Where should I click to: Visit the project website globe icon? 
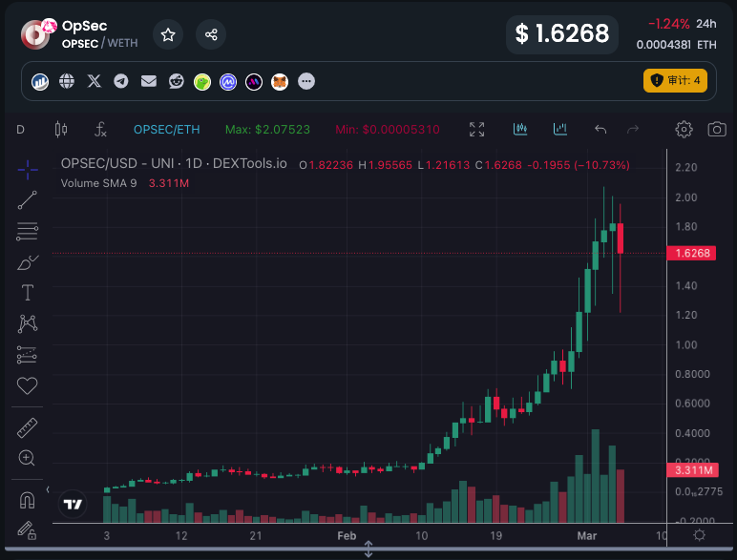point(67,81)
